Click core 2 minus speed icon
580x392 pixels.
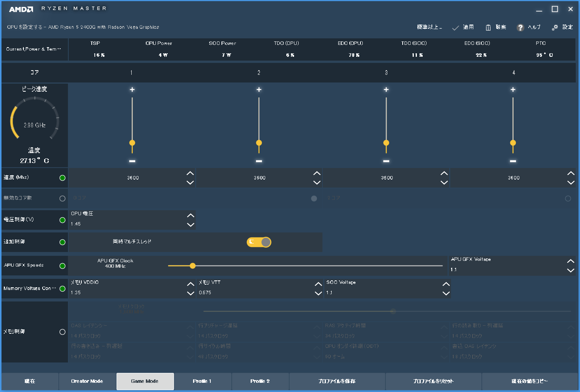259,161
